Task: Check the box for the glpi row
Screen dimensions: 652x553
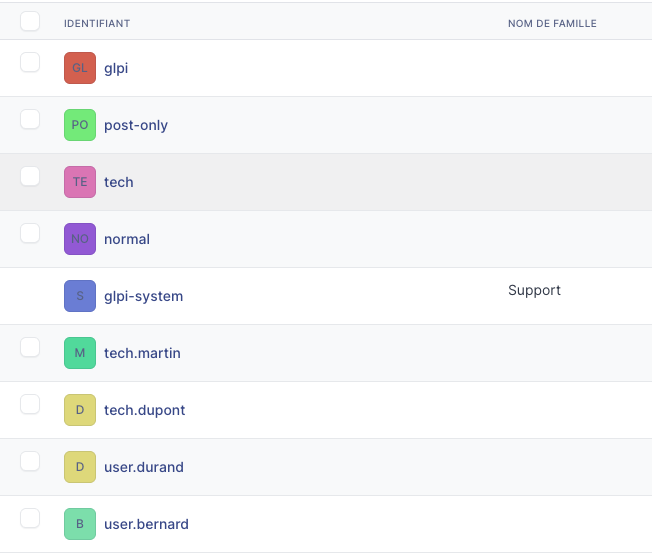Action: click(x=30, y=62)
